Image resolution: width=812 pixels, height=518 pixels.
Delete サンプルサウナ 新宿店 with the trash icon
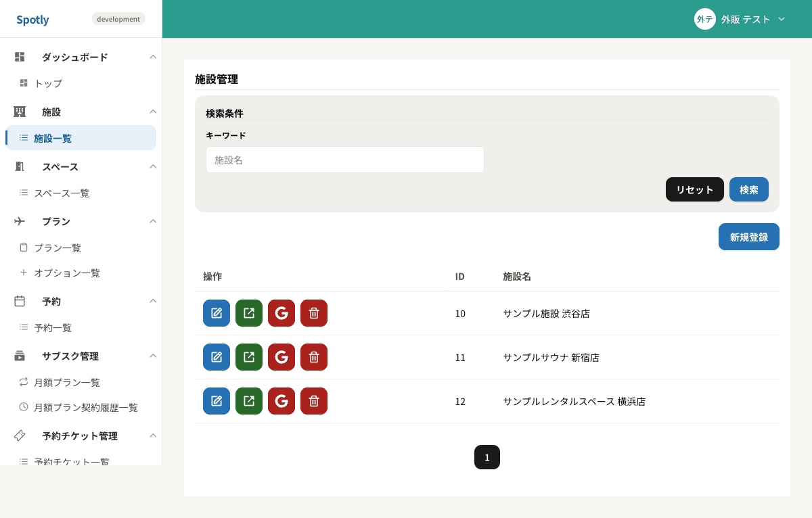(x=314, y=357)
